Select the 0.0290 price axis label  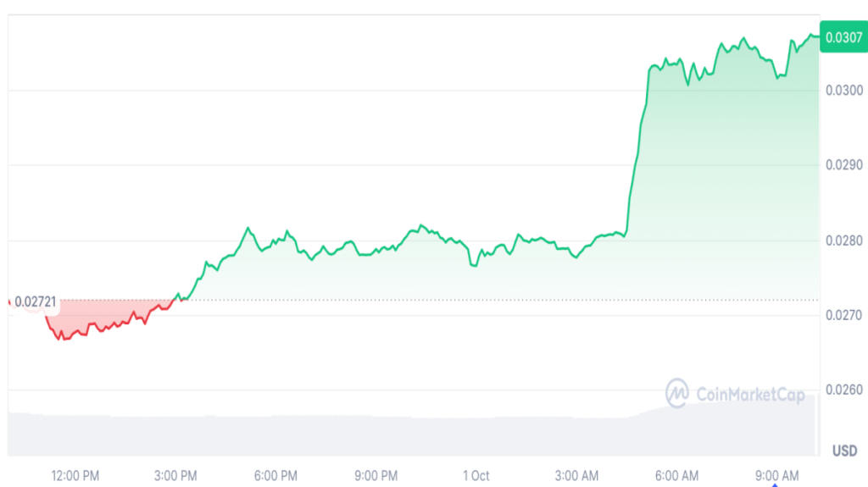click(843, 165)
